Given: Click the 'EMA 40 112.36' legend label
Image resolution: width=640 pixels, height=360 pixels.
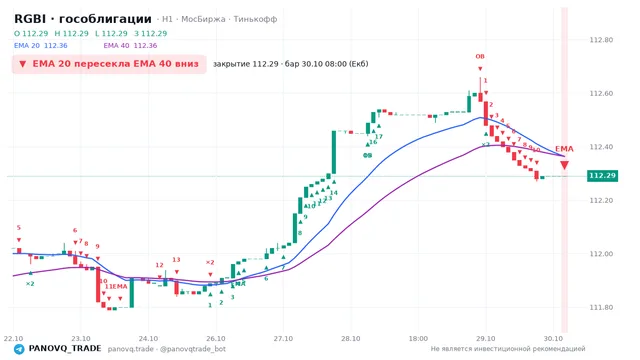Looking at the screenshot, I should pos(130,46).
